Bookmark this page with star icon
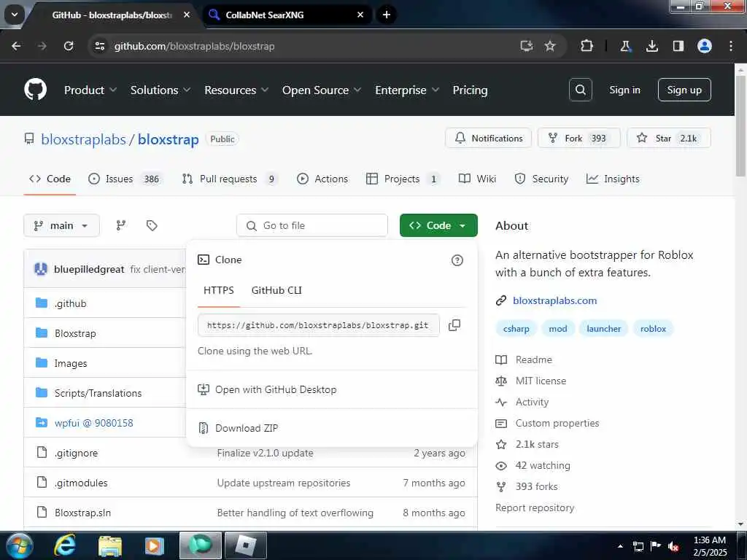 [x=550, y=46]
